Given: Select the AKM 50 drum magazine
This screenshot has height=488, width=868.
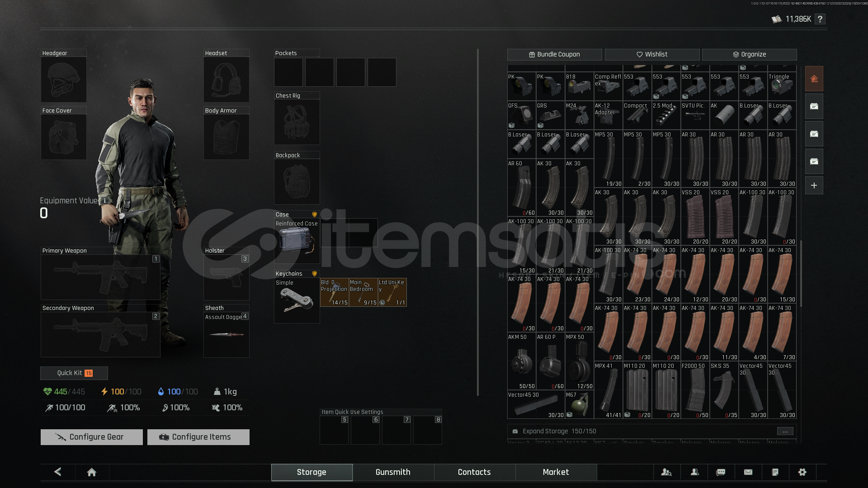Looking at the screenshot, I should click(x=522, y=361).
